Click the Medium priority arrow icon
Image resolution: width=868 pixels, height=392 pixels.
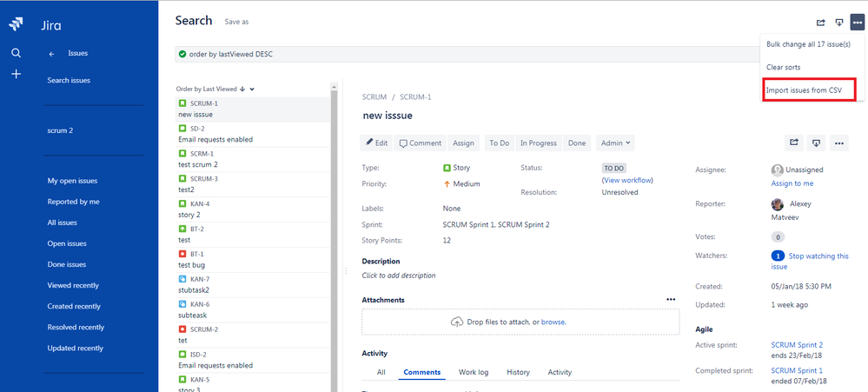pos(447,183)
